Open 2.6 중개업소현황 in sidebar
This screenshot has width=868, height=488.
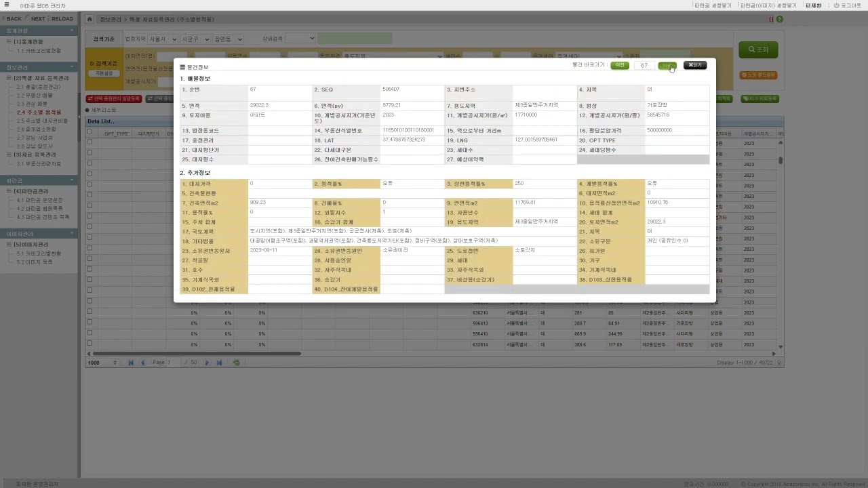click(x=37, y=129)
